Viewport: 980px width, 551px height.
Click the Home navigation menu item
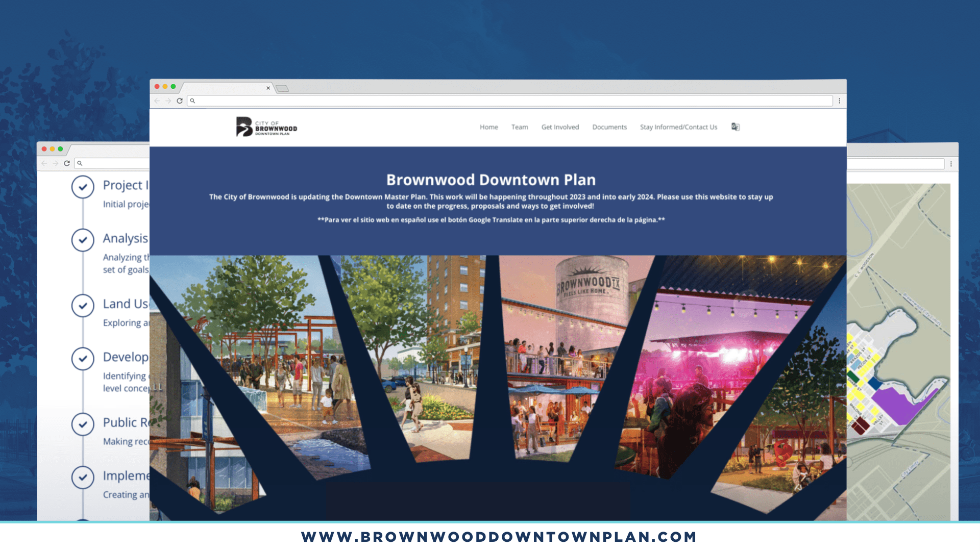click(x=488, y=127)
